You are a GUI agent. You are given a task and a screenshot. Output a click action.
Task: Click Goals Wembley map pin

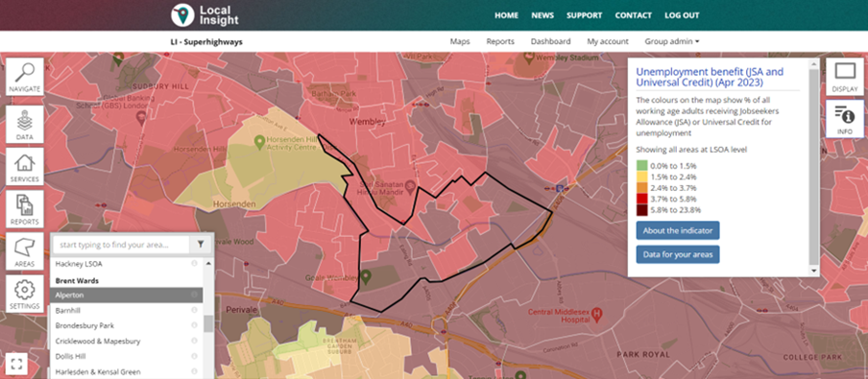click(366, 276)
